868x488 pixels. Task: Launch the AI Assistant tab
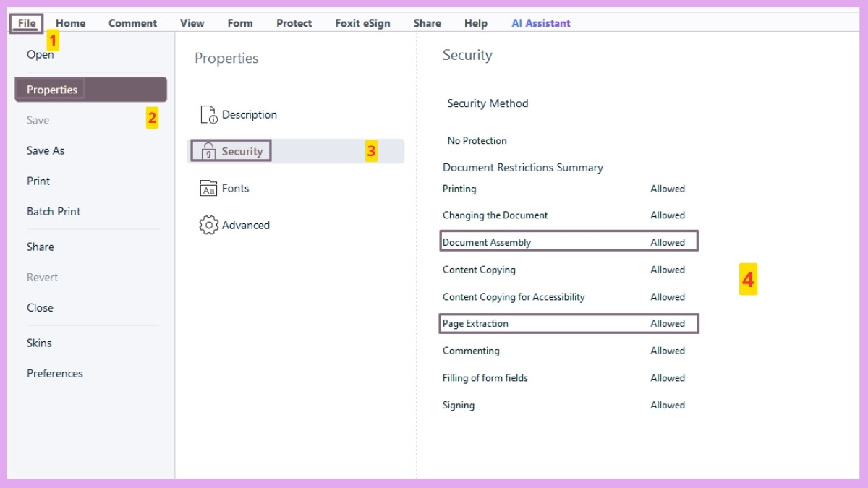tap(540, 23)
